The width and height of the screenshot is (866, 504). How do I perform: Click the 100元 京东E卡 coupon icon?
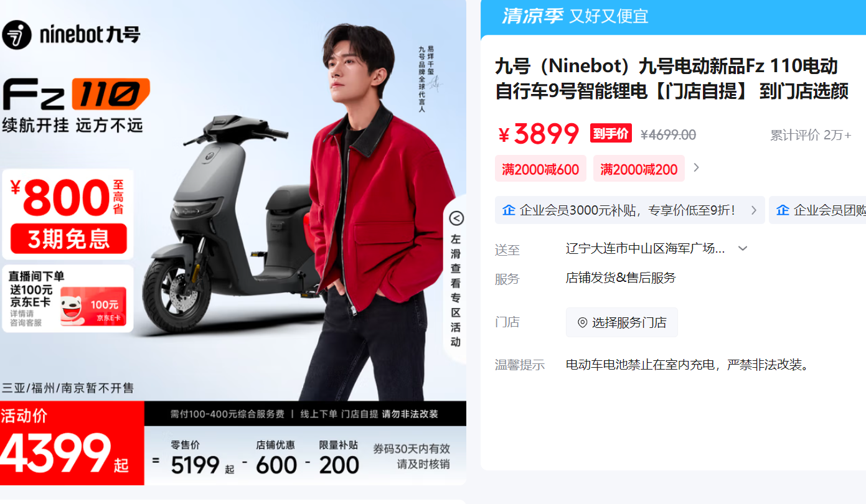(x=93, y=306)
